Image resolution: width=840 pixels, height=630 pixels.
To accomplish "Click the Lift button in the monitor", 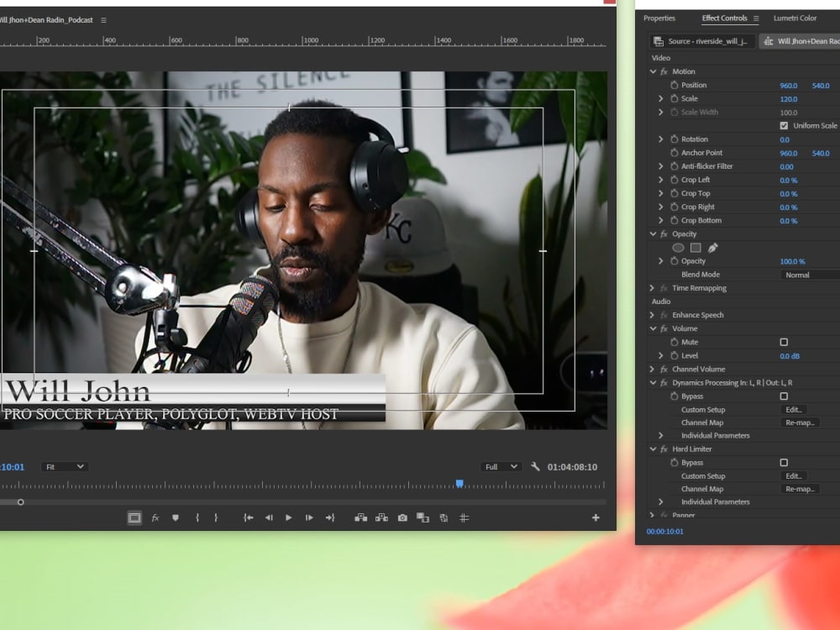I will click(x=361, y=518).
